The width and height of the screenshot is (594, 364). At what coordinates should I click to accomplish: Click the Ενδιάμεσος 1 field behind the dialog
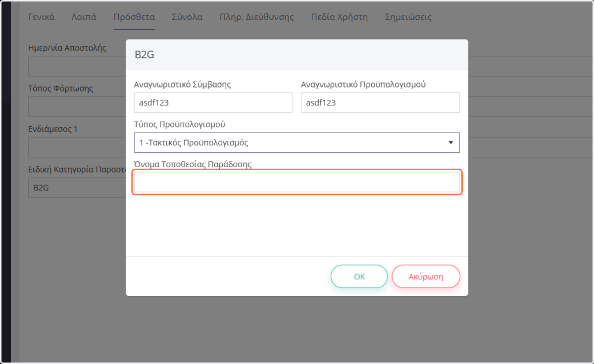[x=77, y=147]
